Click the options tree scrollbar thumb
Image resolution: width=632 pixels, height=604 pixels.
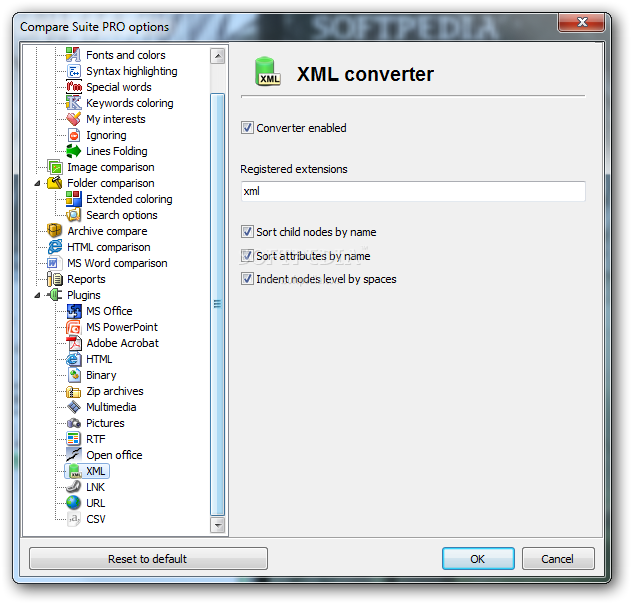(x=217, y=304)
